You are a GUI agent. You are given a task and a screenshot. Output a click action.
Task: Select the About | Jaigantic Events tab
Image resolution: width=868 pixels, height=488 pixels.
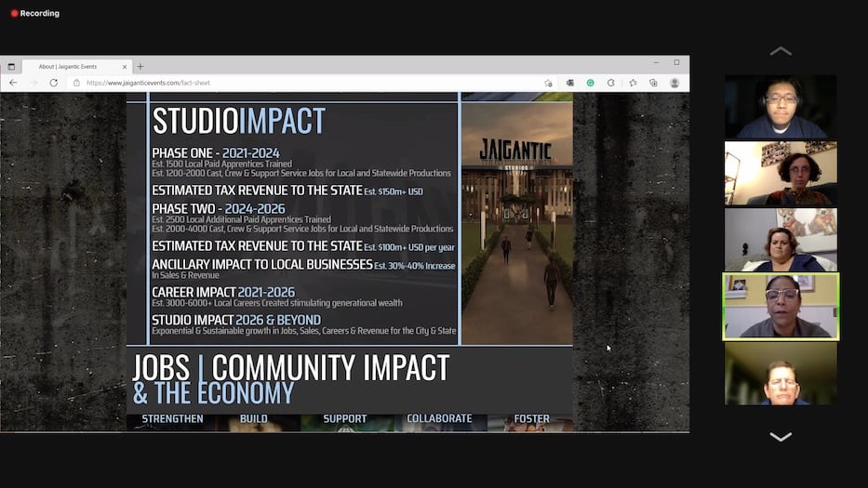click(x=77, y=66)
